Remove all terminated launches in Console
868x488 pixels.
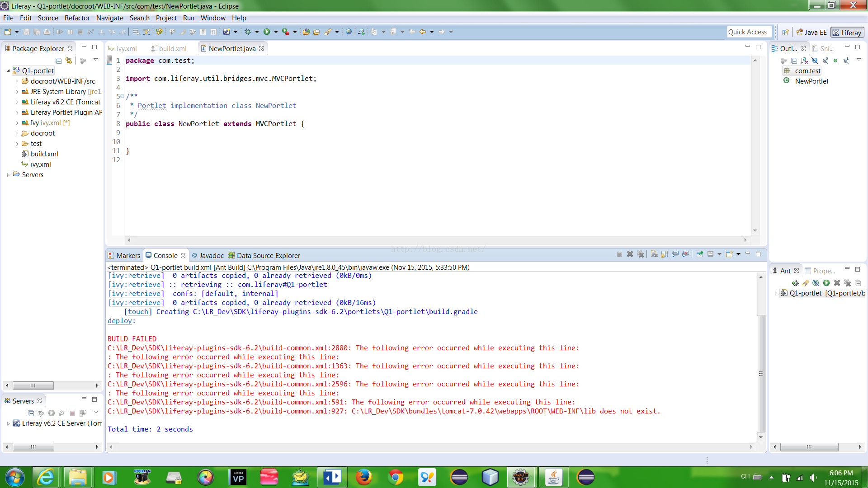[x=640, y=254]
